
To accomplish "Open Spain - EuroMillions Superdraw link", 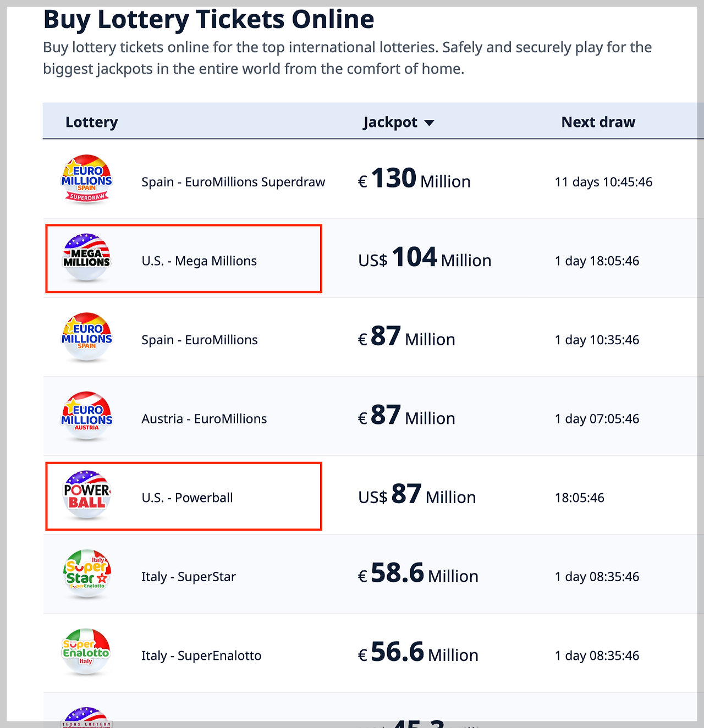I will tap(233, 182).
